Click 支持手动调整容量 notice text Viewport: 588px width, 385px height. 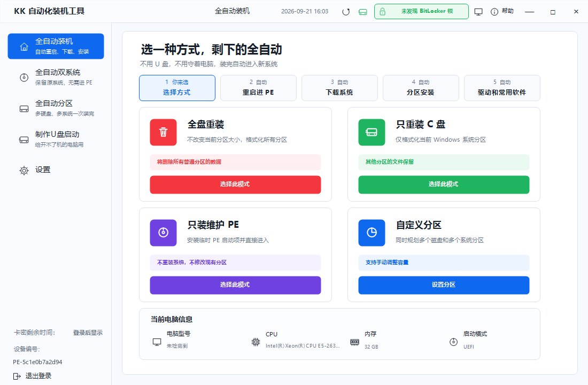point(387,263)
